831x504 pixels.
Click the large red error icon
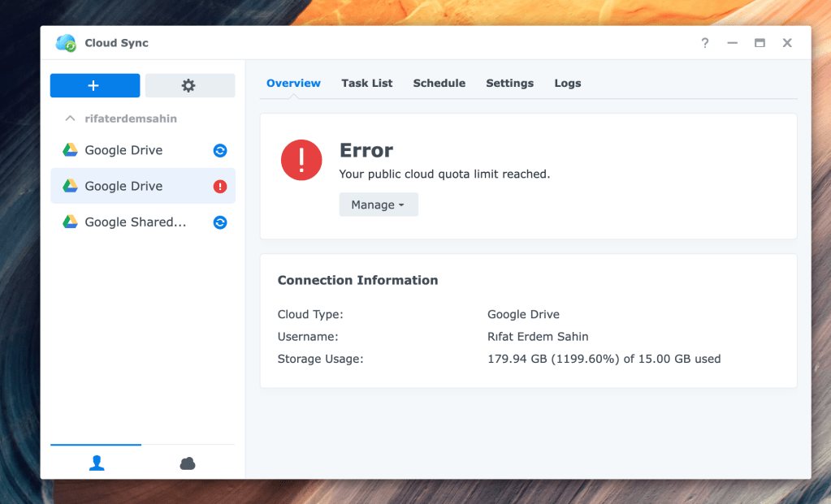pos(301,160)
